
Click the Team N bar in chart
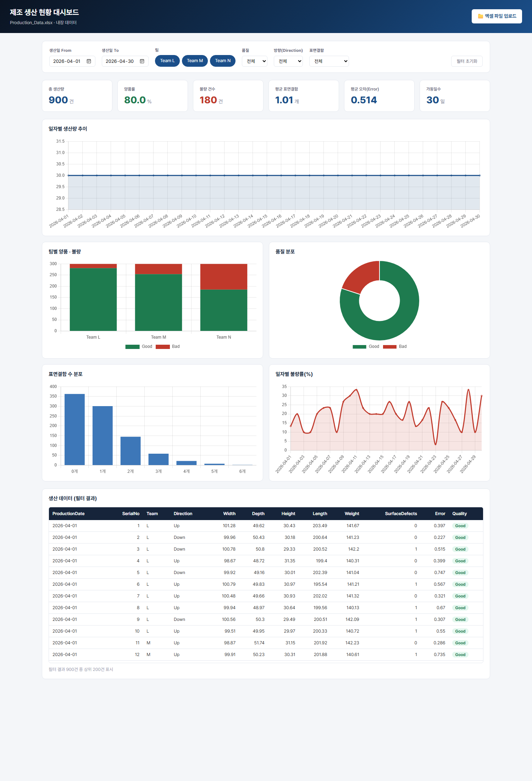(x=224, y=297)
